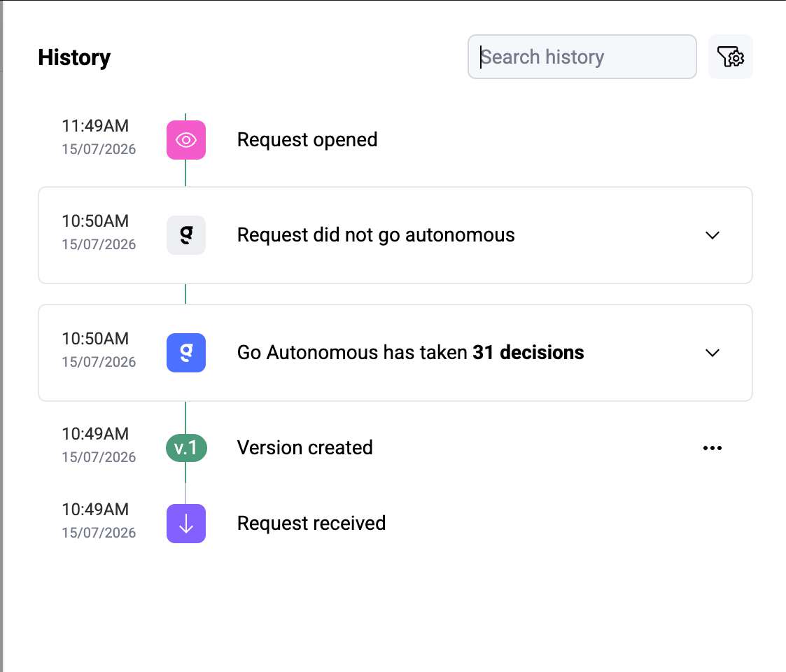The height and width of the screenshot is (672, 786).
Task: Select Request did not go autonomous text
Action: click(x=376, y=235)
